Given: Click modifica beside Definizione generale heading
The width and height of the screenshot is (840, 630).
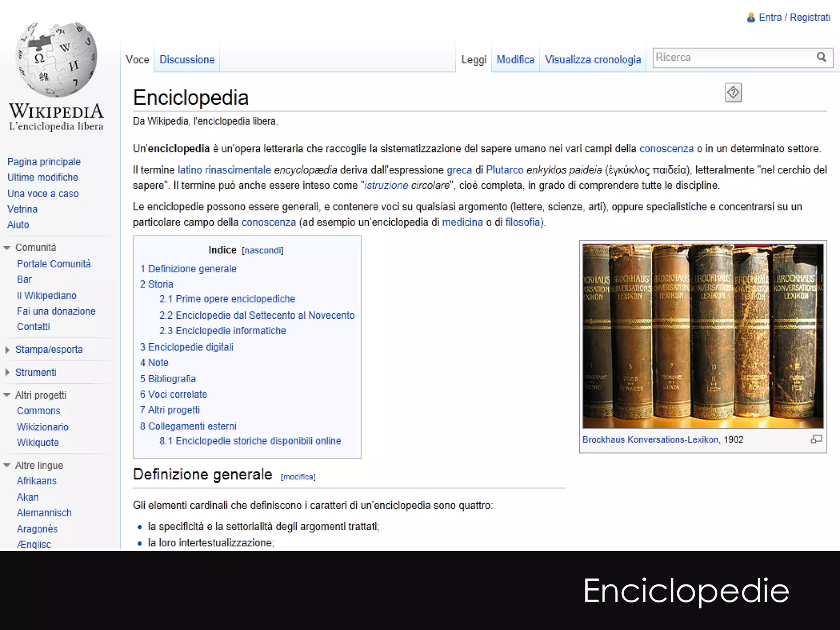Looking at the screenshot, I should [298, 477].
